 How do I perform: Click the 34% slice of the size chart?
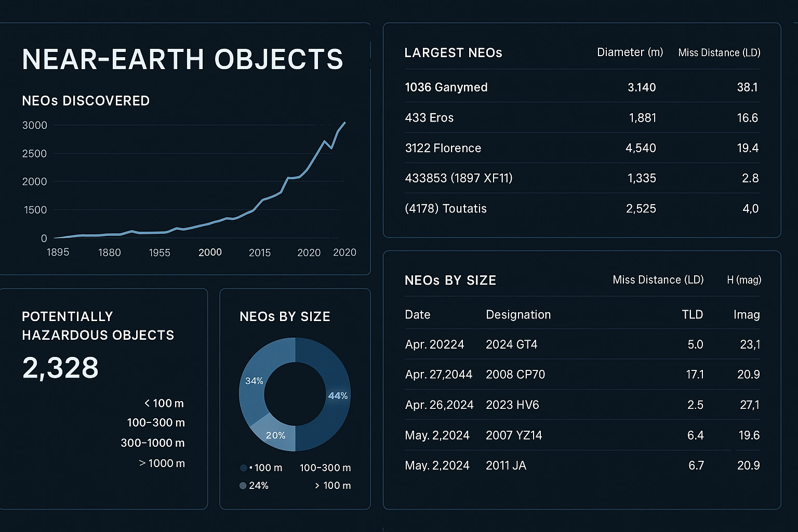click(x=255, y=381)
